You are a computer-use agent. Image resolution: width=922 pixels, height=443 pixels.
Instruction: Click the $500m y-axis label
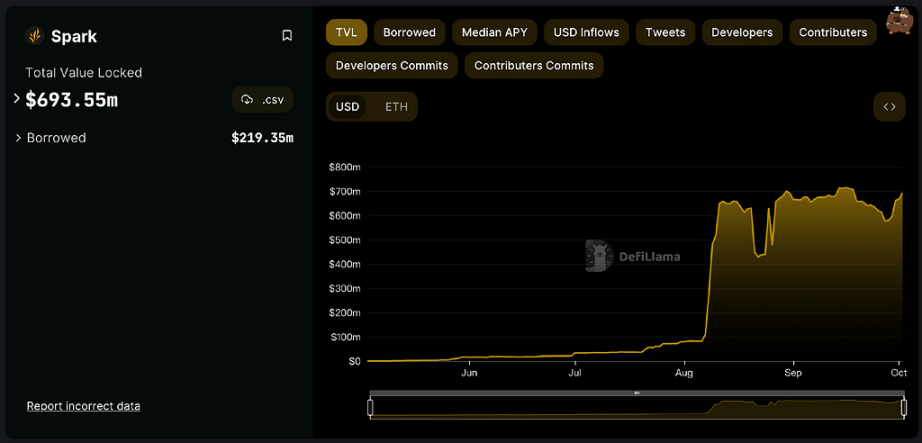click(345, 240)
